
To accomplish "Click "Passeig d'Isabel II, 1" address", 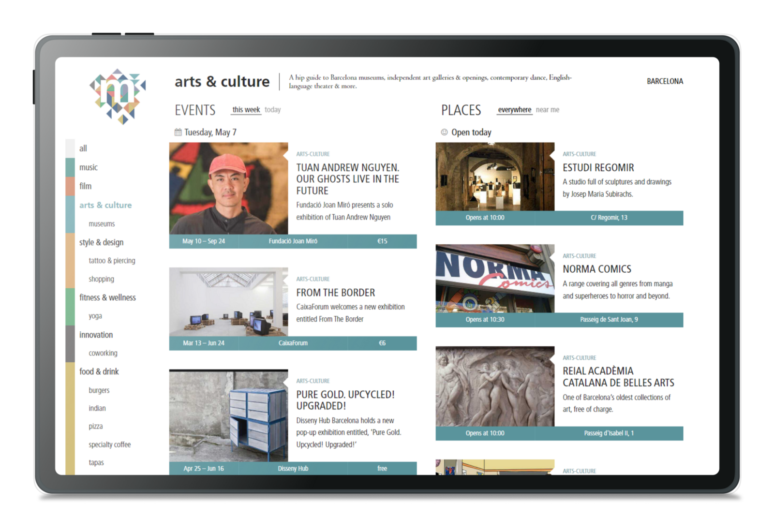I will (x=609, y=433).
